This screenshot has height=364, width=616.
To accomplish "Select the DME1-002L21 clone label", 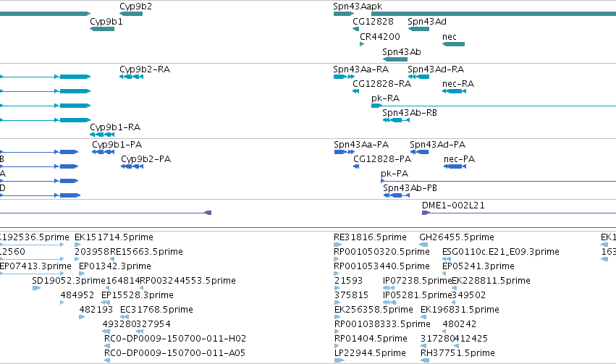I will (453, 206).
